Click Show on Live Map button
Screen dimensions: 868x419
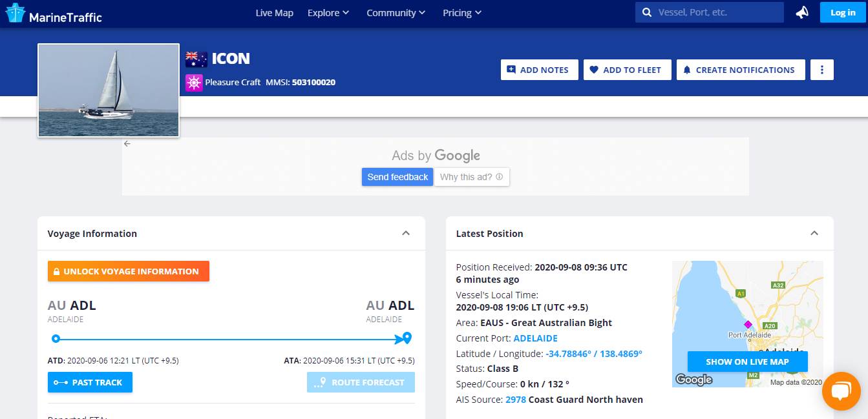point(747,362)
